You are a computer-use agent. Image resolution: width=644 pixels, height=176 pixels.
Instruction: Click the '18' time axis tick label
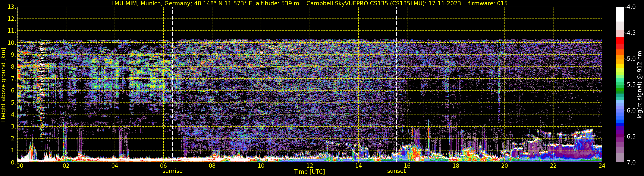coord(456,166)
